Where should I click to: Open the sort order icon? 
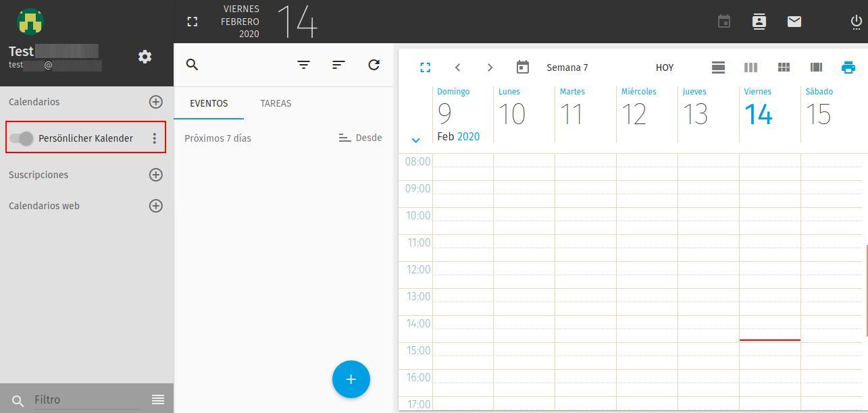point(338,65)
